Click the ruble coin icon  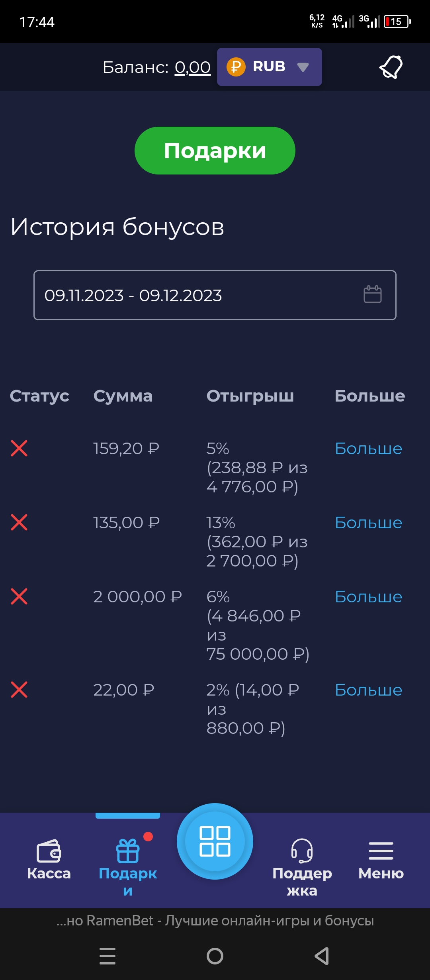coord(236,67)
